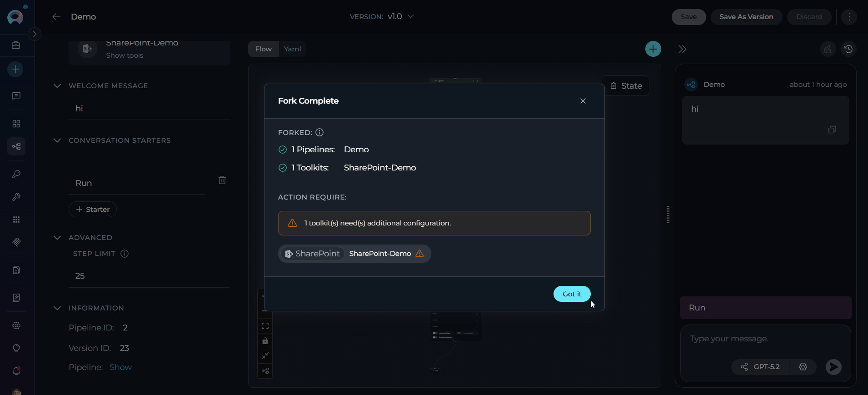The width and height of the screenshot is (868, 395).
Task: Close the Fork Complete dialog
Action: tap(583, 101)
